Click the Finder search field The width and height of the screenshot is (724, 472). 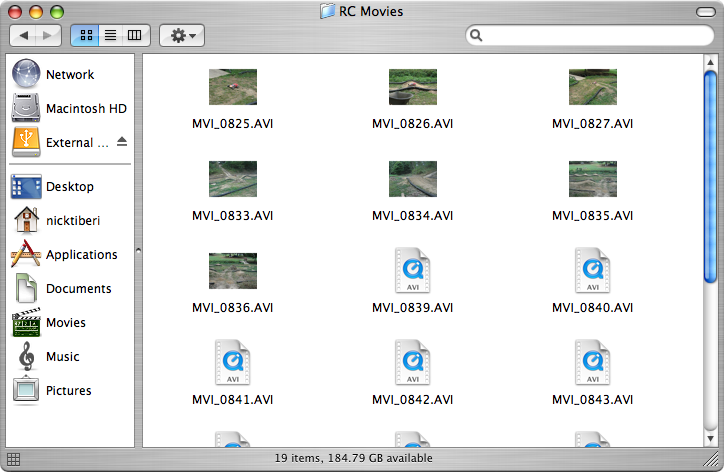point(590,36)
